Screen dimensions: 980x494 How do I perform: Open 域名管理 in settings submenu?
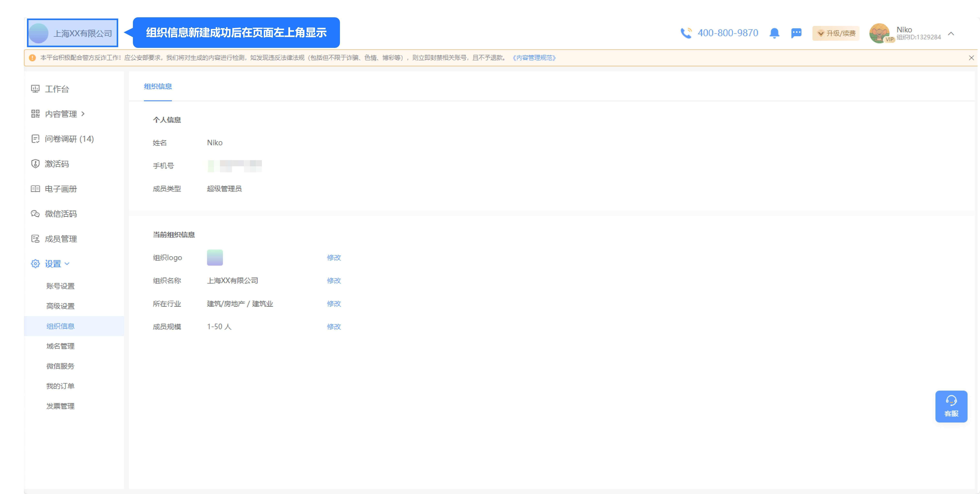point(61,346)
